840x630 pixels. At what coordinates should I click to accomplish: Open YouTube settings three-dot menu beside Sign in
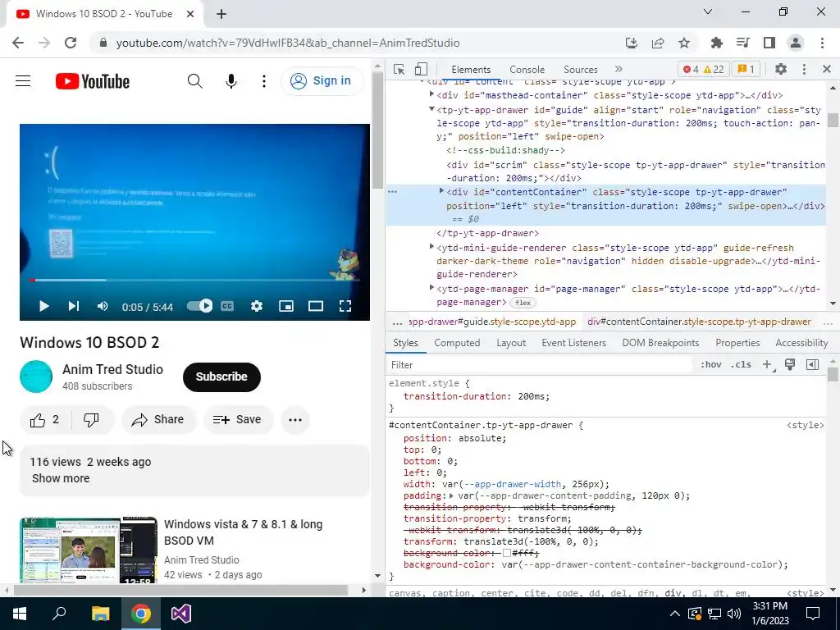pos(263,81)
